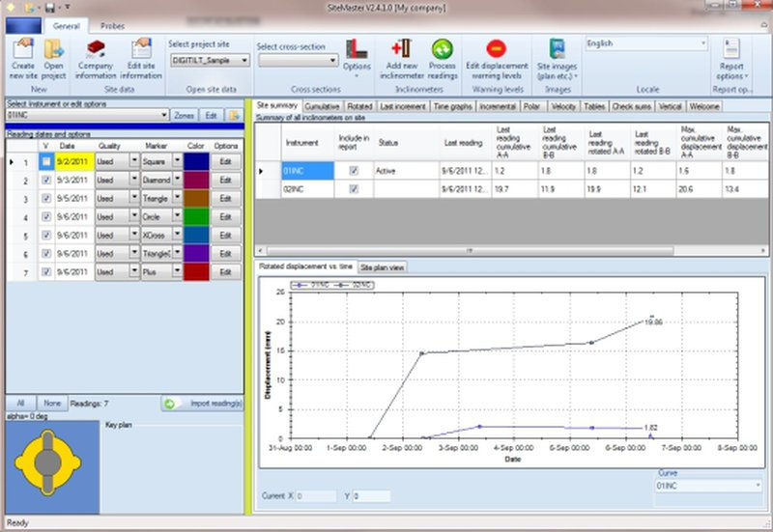Viewport: 773px width, 532px height.
Task: Toggle visibility checkbox for reading 6
Action: coord(46,253)
